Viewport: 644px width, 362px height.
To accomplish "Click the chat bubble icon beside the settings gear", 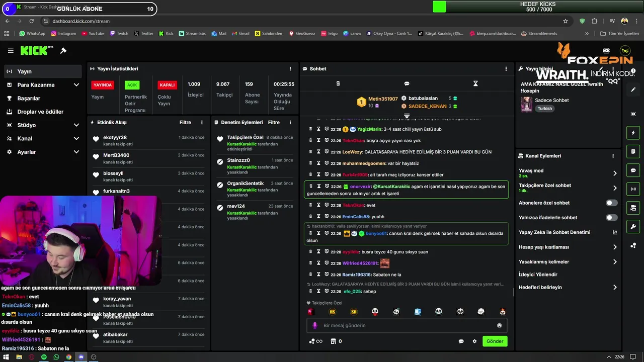I will point(461,341).
